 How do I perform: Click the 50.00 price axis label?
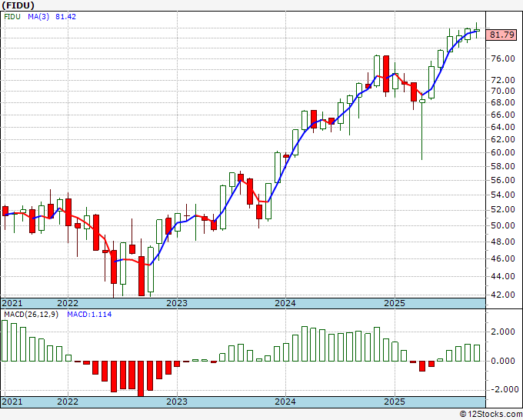pos(503,225)
